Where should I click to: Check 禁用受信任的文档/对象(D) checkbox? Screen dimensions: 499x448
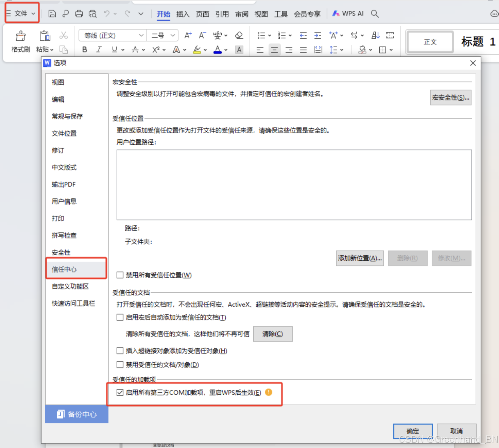[x=120, y=364]
